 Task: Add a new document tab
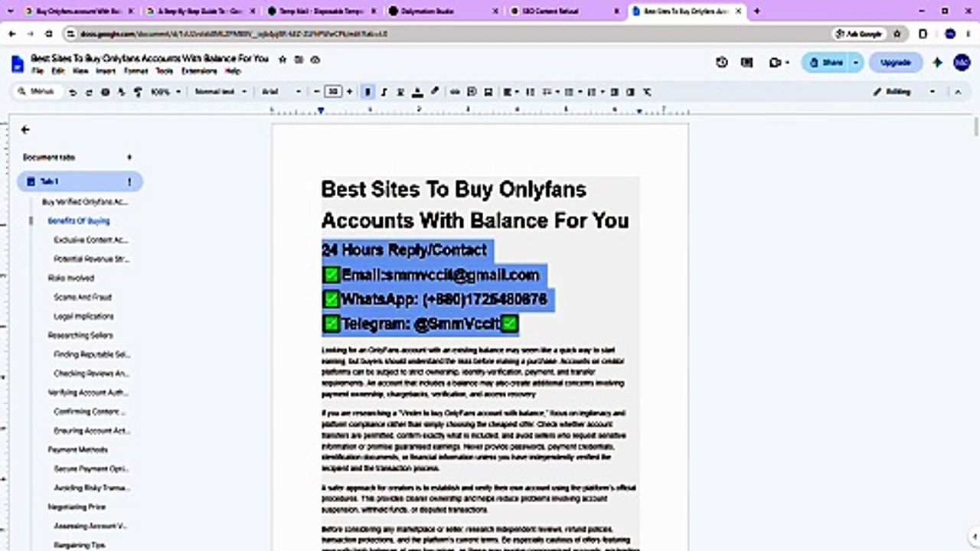pos(129,157)
